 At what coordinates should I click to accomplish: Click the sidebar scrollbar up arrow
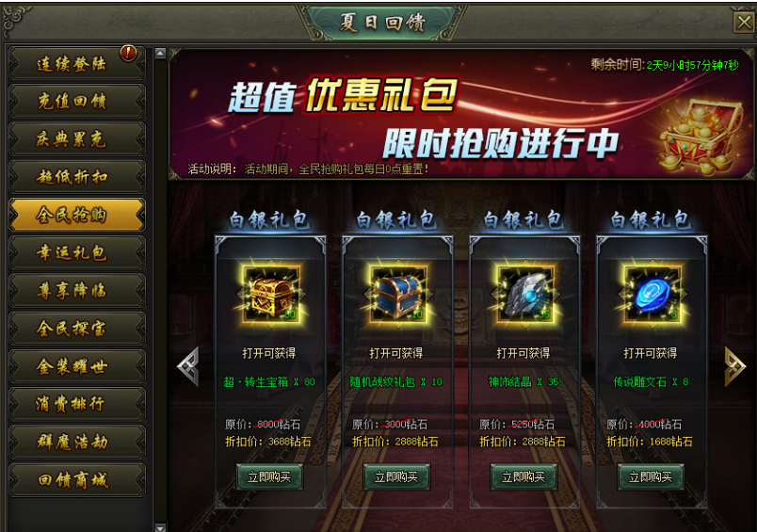point(160,53)
